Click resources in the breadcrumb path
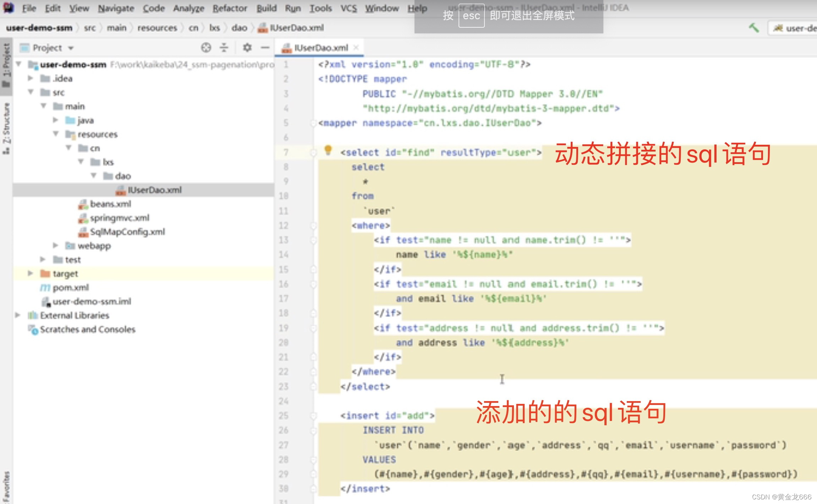 (x=157, y=28)
